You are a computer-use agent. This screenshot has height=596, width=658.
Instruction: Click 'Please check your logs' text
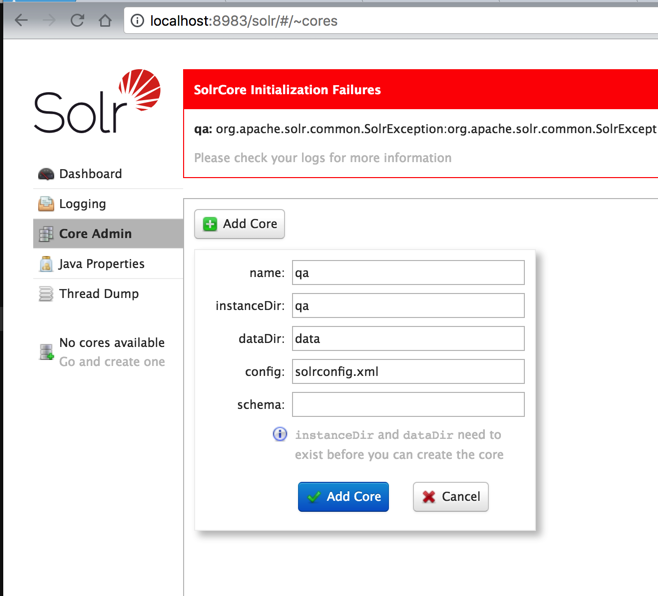coord(323,158)
